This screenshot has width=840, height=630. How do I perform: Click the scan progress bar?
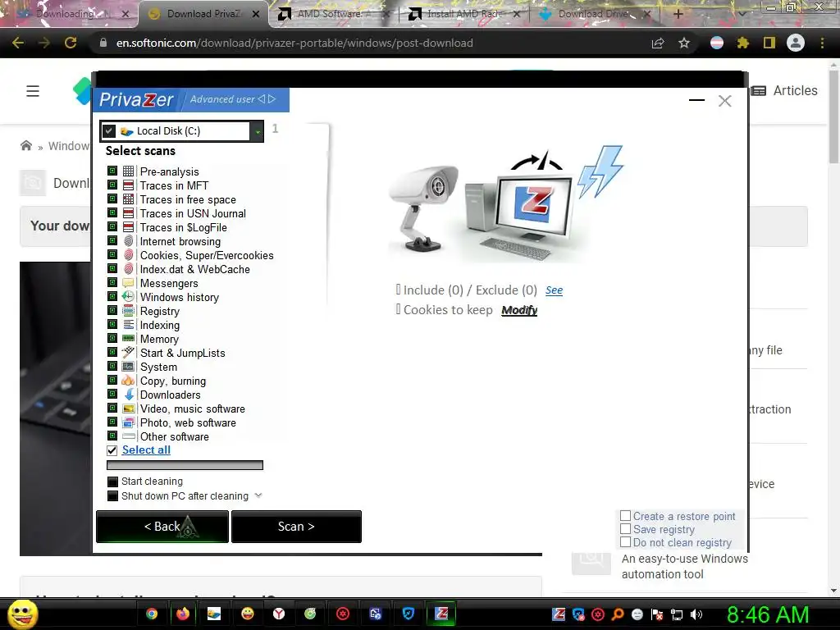click(x=185, y=465)
